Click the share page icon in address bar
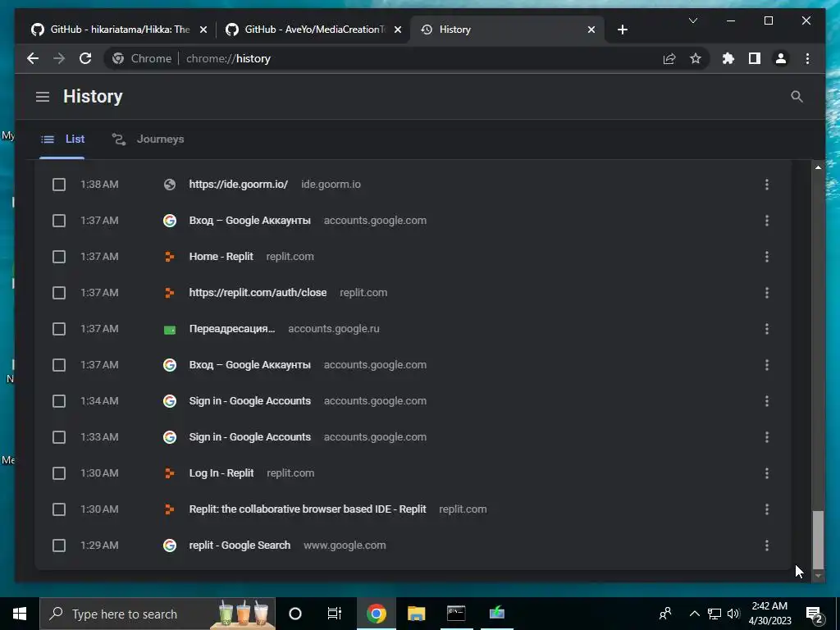Screen dimensions: 840x630 (669, 58)
